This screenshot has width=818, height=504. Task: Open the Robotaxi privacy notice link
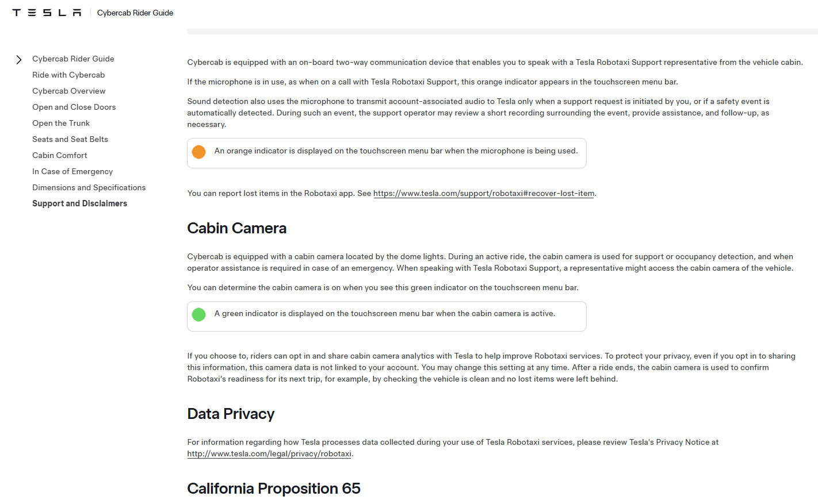269,453
